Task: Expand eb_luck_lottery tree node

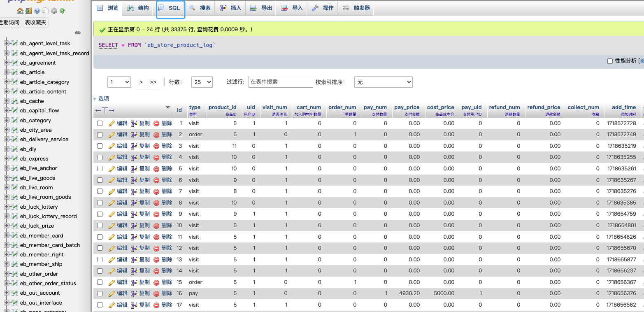Action: [7, 207]
